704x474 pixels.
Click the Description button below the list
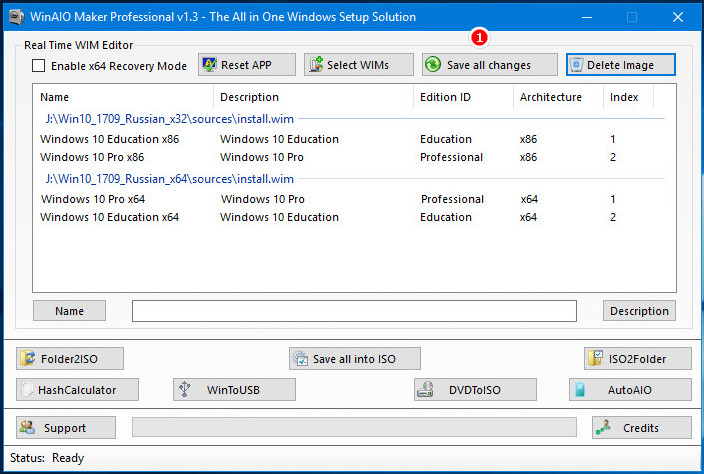point(639,311)
